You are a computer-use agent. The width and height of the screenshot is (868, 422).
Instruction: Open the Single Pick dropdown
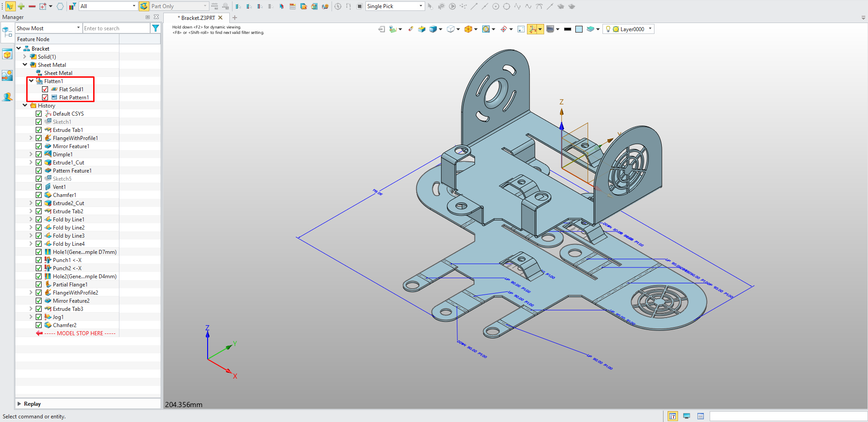tap(395, 6)
